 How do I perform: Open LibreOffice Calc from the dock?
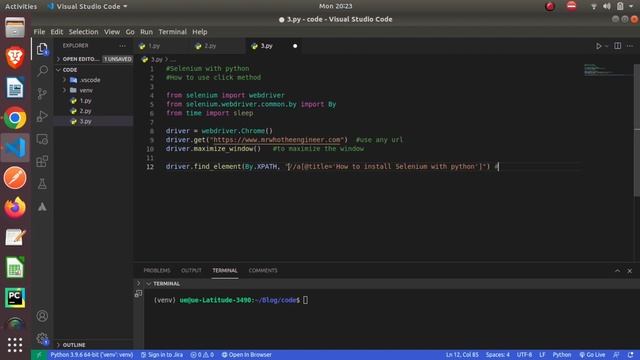[x=15, y=268]
